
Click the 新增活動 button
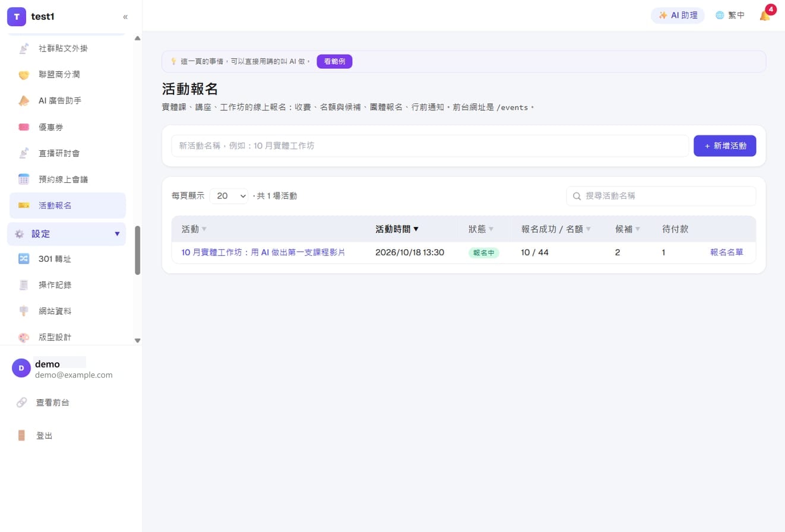coord(724,145)
